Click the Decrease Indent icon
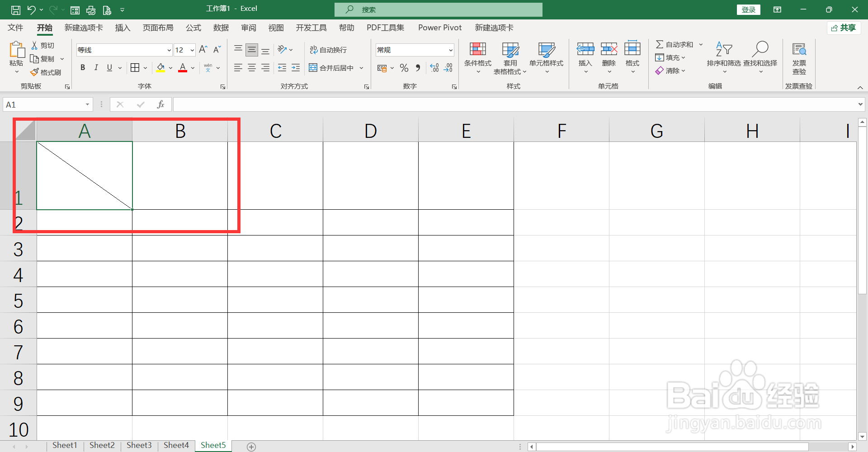Screen dimensions: 868x452 tap(282, 68)
